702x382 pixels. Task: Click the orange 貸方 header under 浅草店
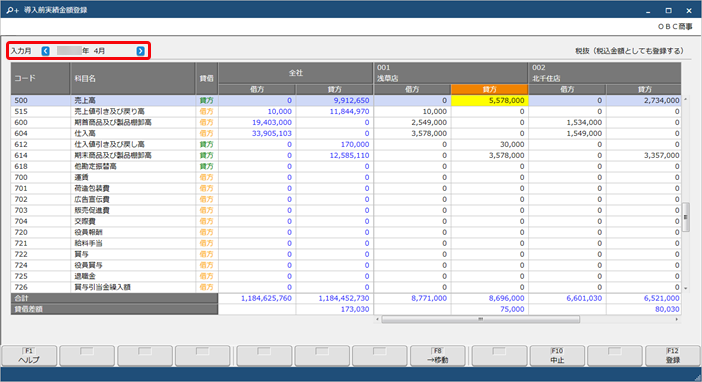point(489,89)
